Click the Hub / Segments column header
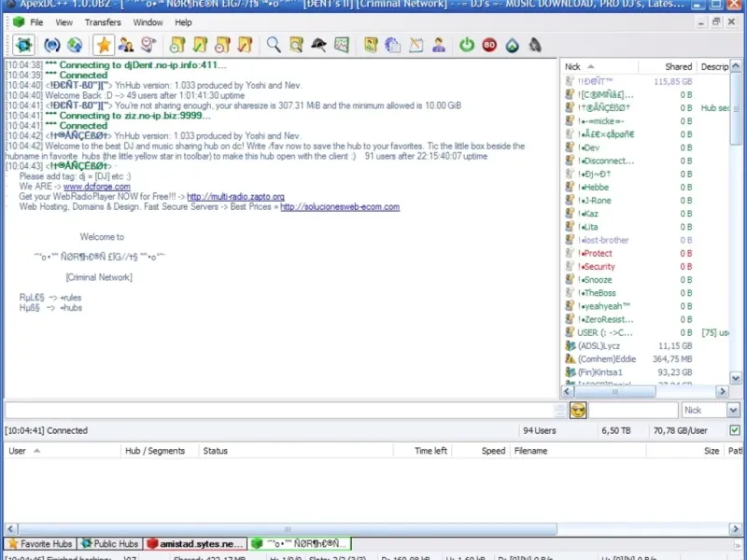 click(160, 451)
